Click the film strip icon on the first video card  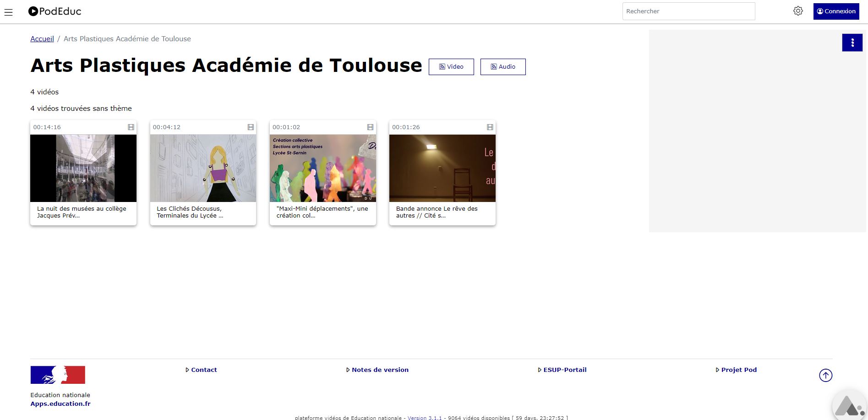tap(131, 127)
